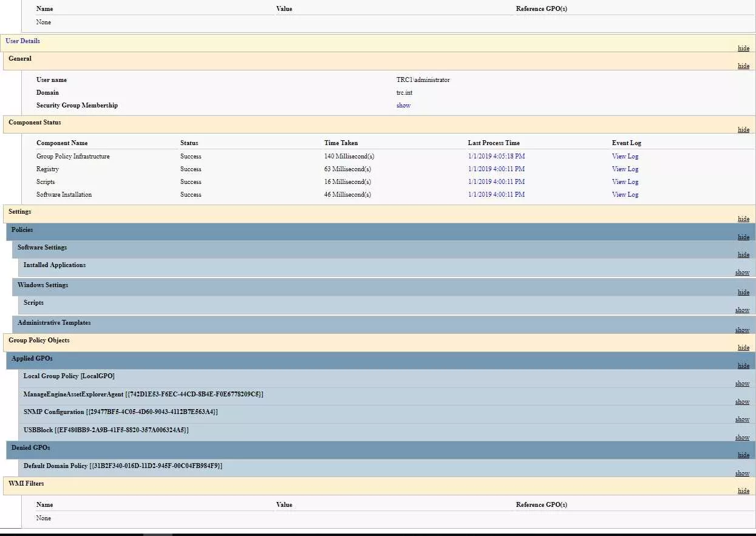Click the "63 Millisecond(s)" time value
Screen dimensions: 756x536
coord(348,169)
